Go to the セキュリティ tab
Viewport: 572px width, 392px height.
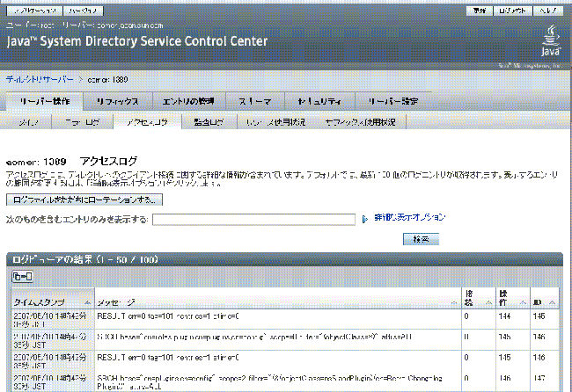click(x=319, y=101)
